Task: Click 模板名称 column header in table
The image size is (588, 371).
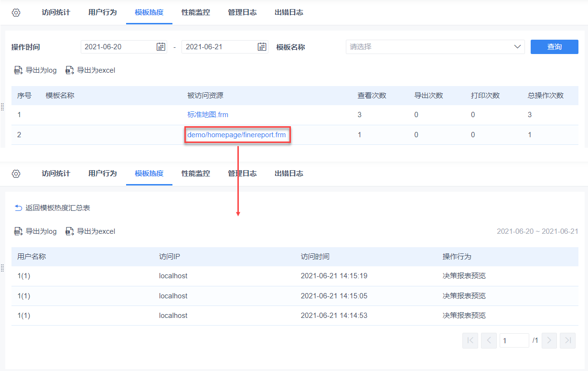Action: pos(60,96)
